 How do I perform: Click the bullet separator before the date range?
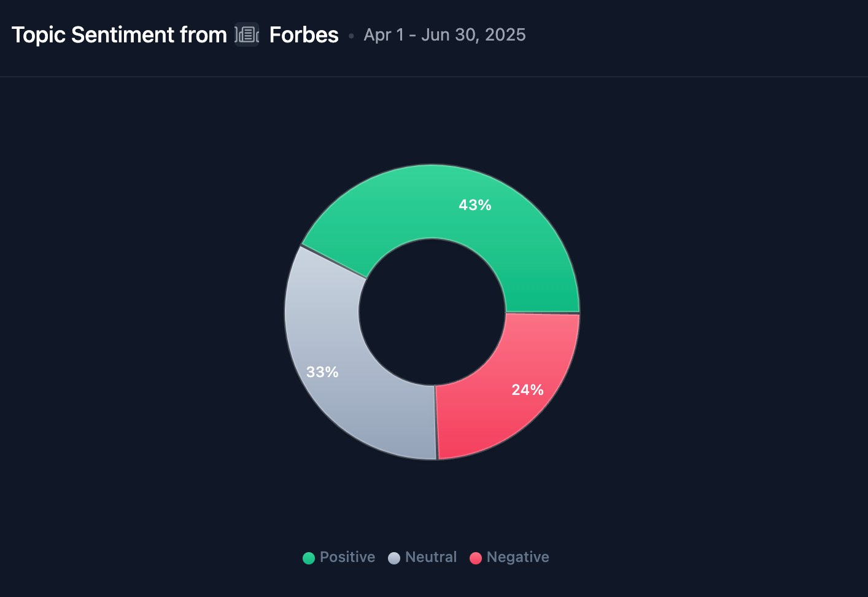pyautogui.click(x=351, y=36)
